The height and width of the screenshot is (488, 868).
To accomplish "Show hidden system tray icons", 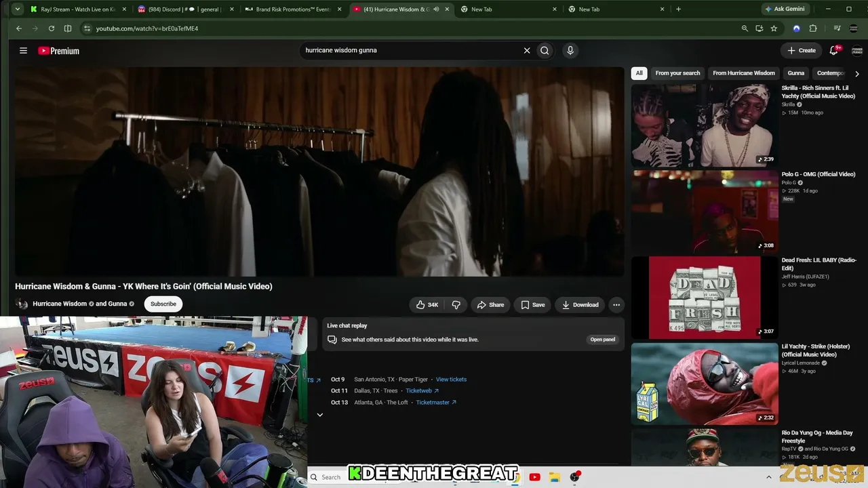I will [768, 477].
